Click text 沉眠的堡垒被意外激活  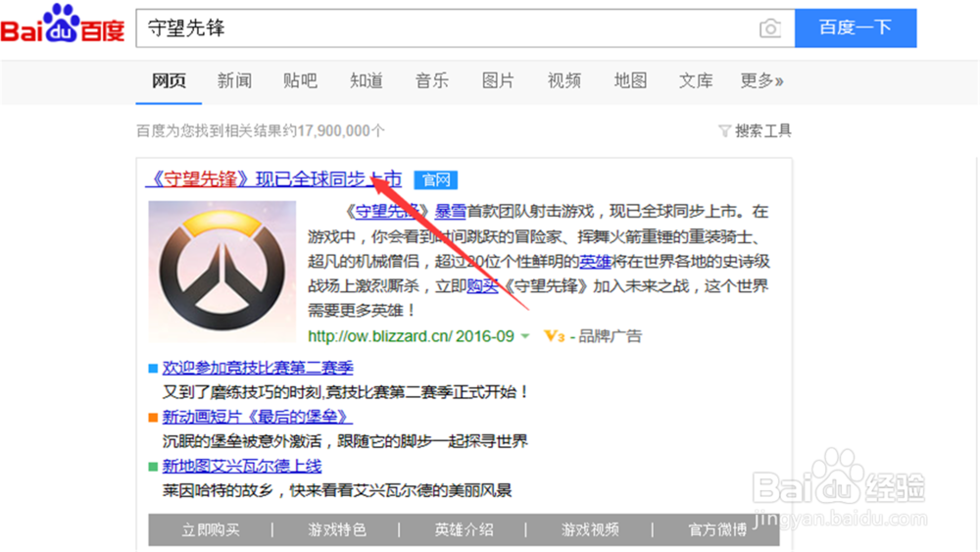point(242,441)
